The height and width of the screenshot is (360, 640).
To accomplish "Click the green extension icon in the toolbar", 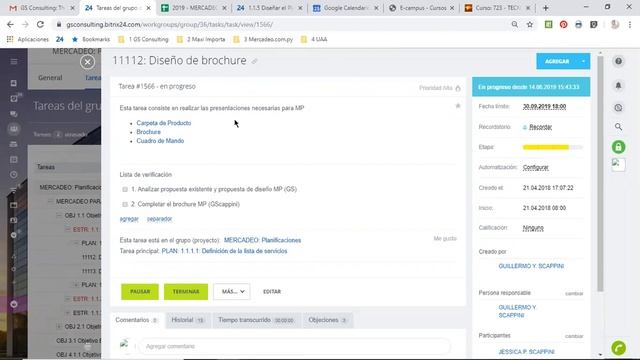I will (548, 24).
